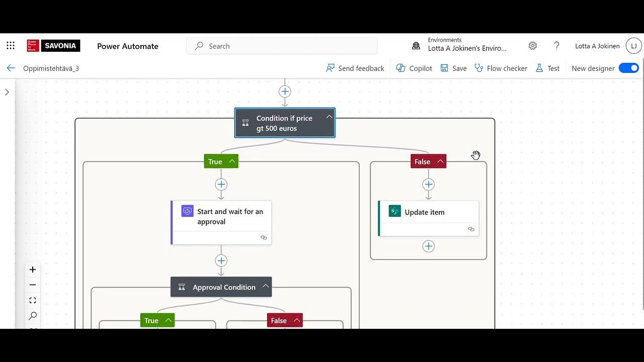Collapse the upper True branch

tap(232, 161)
